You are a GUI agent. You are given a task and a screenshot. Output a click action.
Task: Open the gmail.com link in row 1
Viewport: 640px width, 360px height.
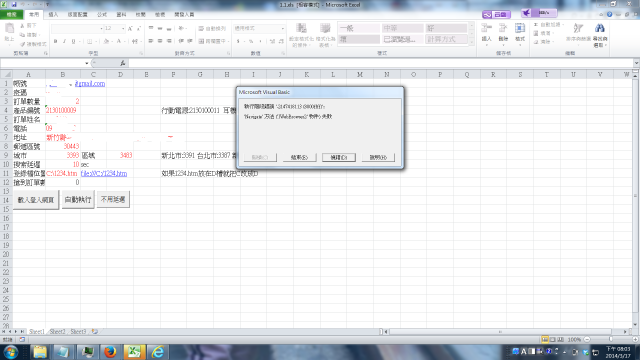90,83
